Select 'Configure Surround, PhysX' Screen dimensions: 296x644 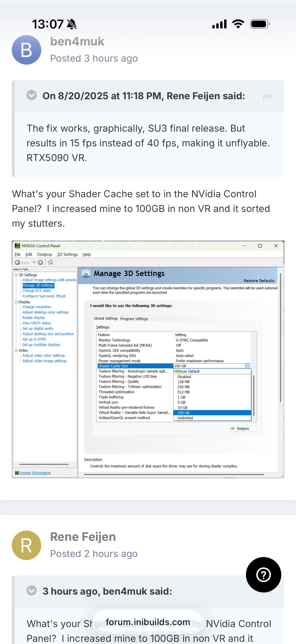pos(44,296)
